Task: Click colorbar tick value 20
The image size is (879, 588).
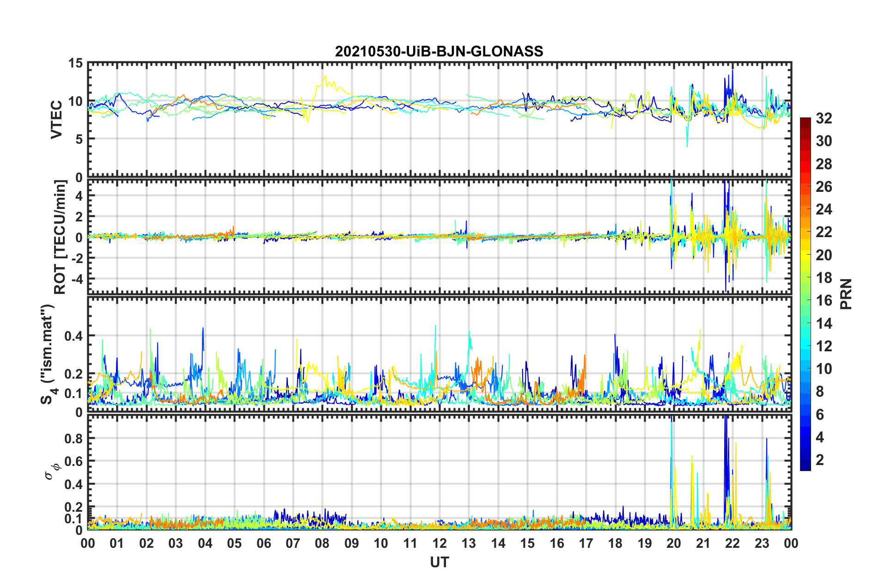Action: (824, 255)
